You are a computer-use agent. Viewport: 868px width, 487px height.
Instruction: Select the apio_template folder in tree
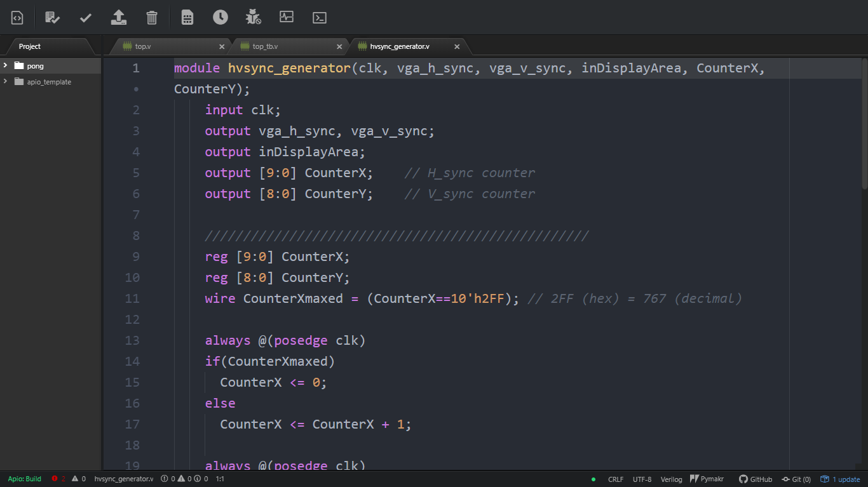(50, 82)
